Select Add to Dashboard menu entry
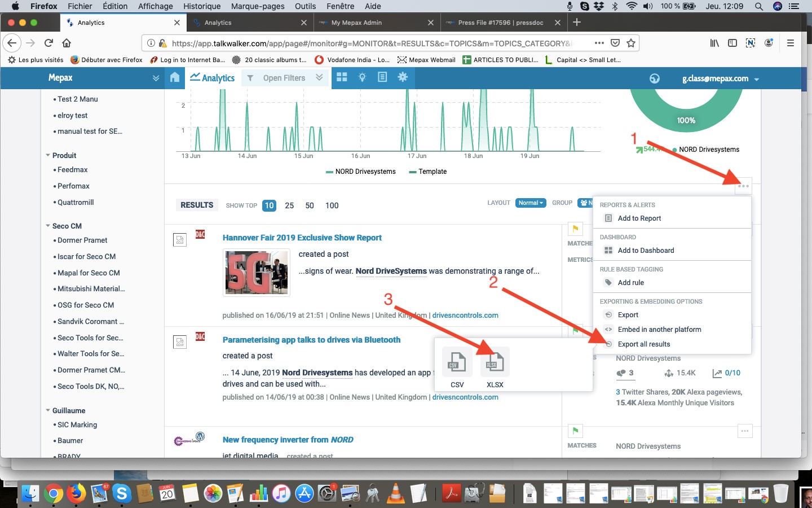The height and width of the screenshot is (508, 812). (646, 251)
